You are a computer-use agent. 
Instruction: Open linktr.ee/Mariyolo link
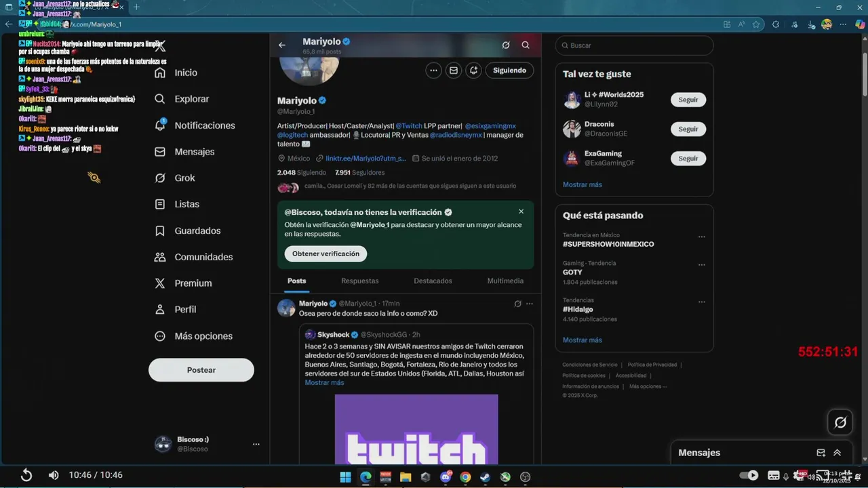click(366, 159)
